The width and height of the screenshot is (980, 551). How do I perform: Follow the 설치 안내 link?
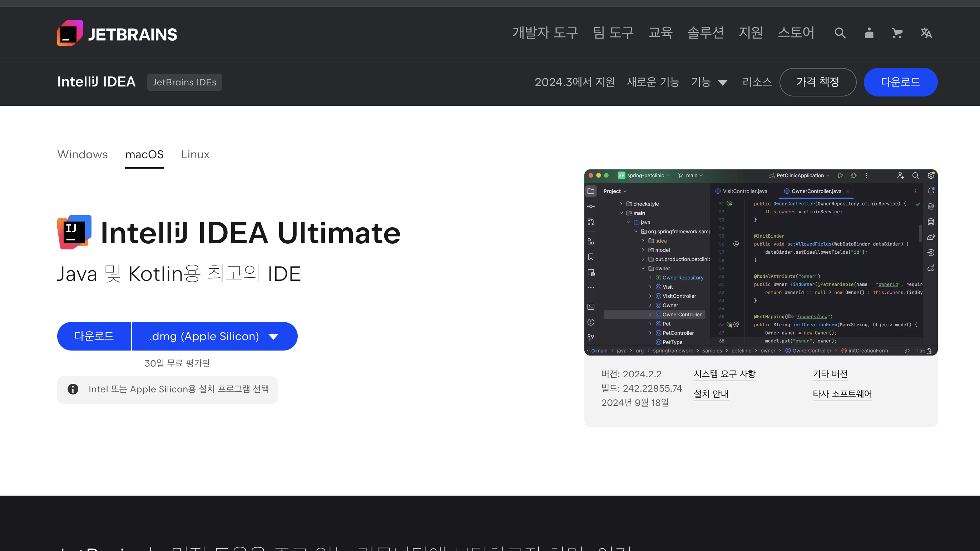711,393
